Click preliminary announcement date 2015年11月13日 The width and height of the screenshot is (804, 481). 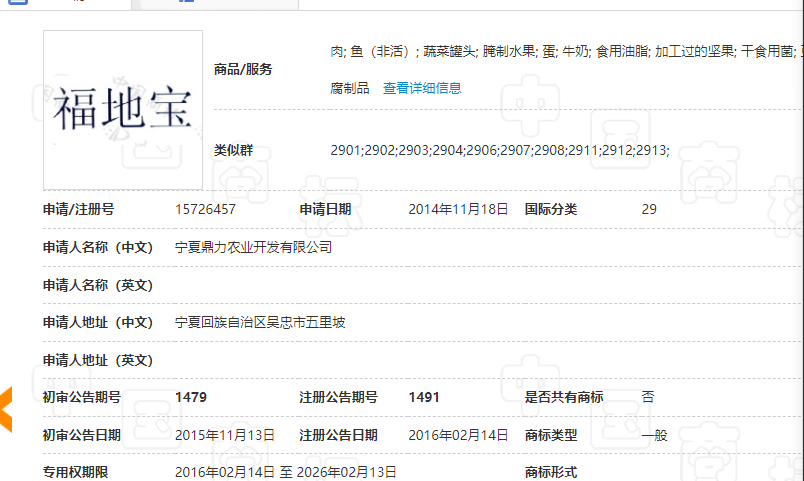coord(224,435)
